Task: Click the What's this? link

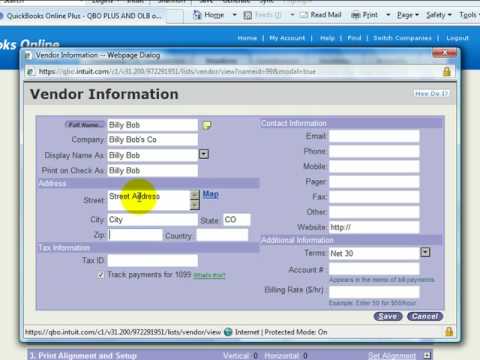Action: click(209, 275)
